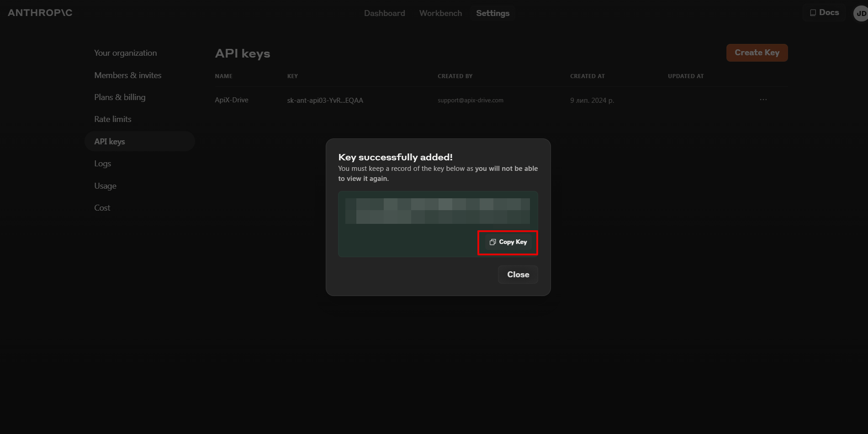The height and width of the screenshot is (434, 868).
Task: Click the Key successfully added! heading
Action: pyautogui.click(x=396, y=157)
